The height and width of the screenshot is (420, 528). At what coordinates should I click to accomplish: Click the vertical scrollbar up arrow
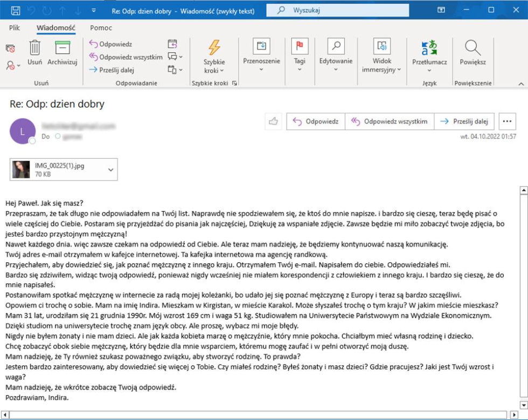[524, 191]
